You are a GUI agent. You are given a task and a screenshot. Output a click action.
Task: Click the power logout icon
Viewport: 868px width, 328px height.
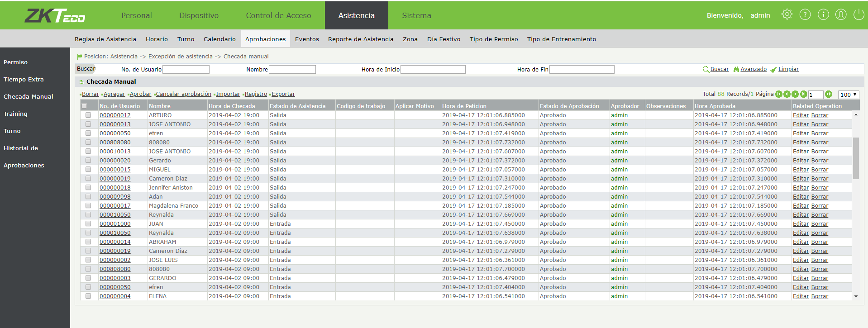(x=858, y=14)
